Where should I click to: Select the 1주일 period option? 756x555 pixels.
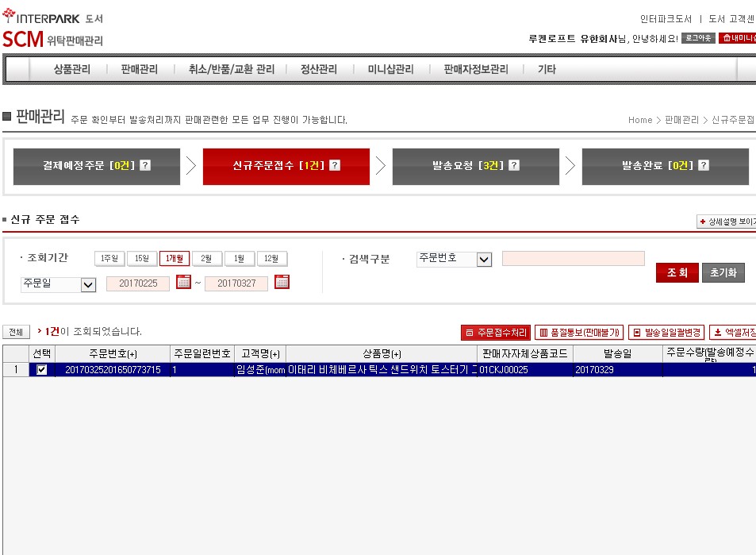tap(109, 259)
